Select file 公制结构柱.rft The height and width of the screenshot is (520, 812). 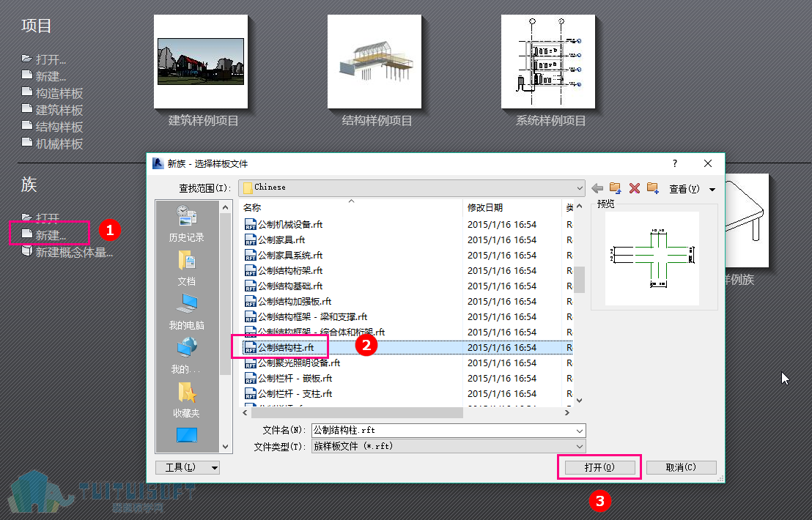click(279, 348)
